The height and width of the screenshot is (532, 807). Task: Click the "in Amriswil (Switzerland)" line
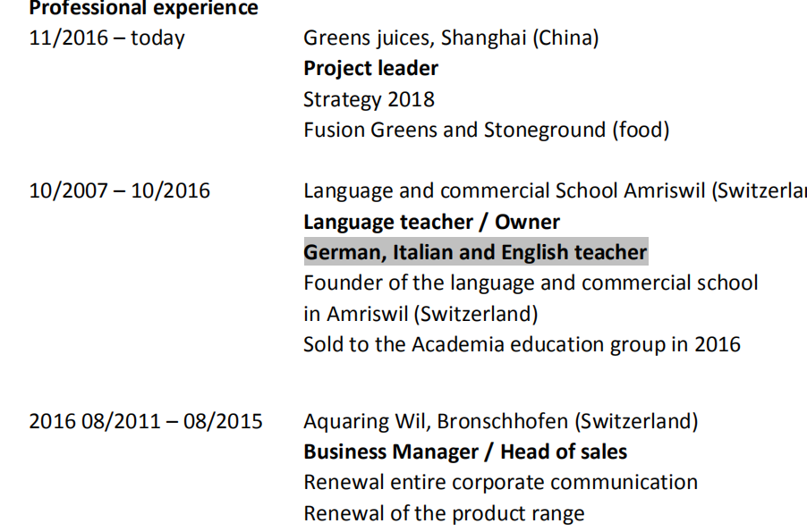pyautogui.click(x=420, y=314)
